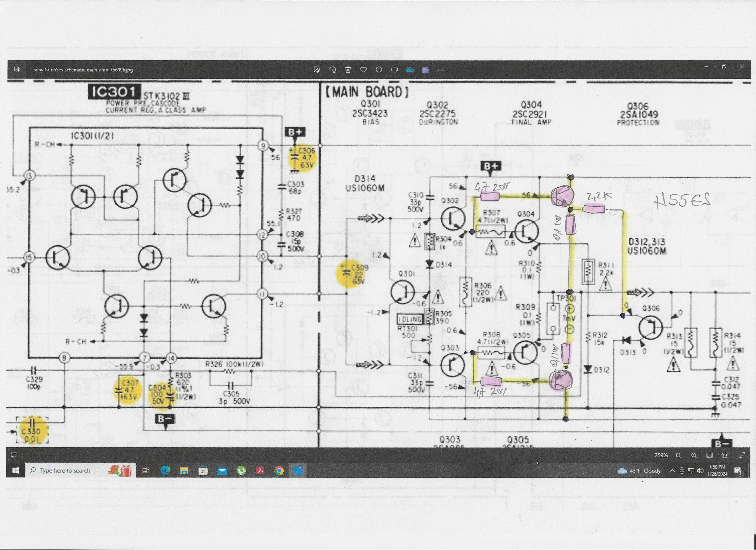This screenshot has width=756, height=550.
Task: Open Microsoft Store from the taskbar
Action: [203, 471]
